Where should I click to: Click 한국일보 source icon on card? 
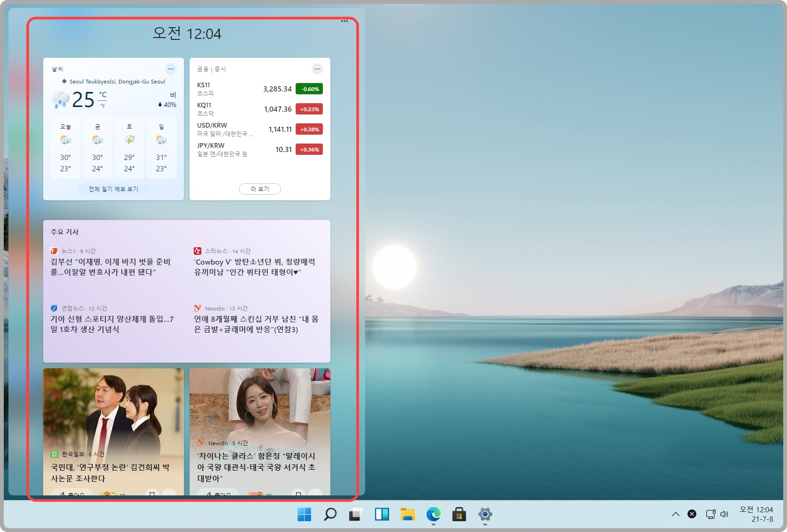click(x=54, y=454)
